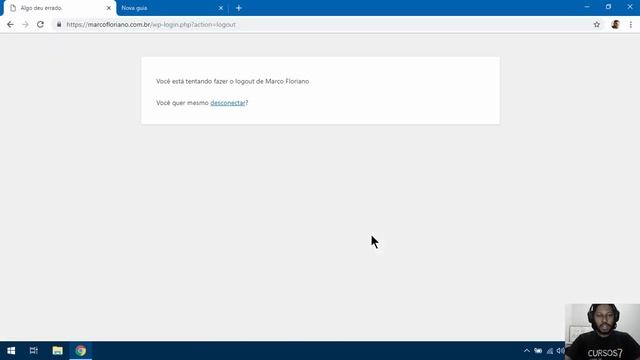Click the volume speaker icon
Image resolution: width=640 pixels, height=360 pixels.
[x=560, y=351]
